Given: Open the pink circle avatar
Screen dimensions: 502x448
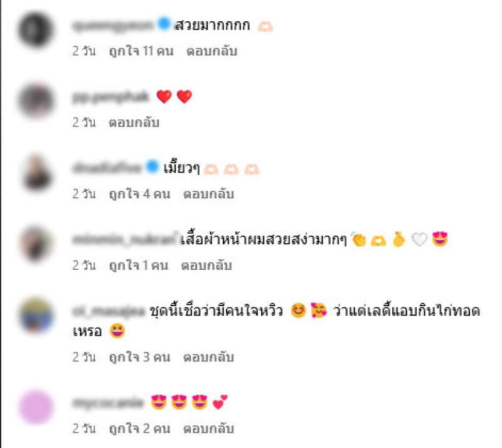Looking at the screenshot, I should tap(36, 407).
